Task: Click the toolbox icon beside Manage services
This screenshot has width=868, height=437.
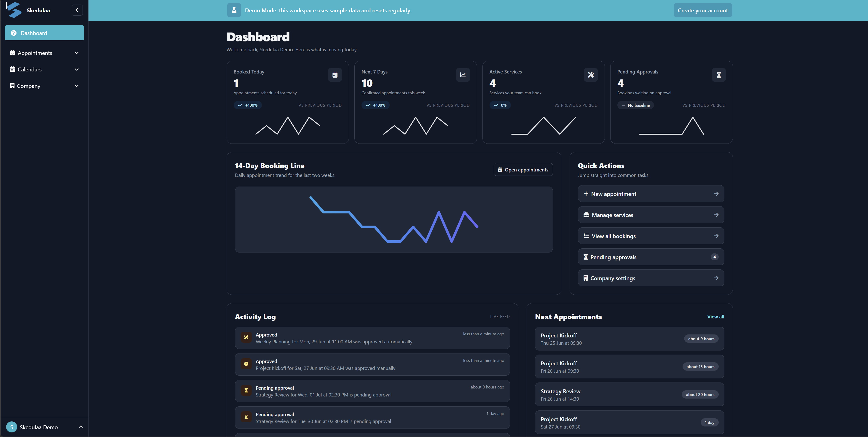Action: (586, 215)
